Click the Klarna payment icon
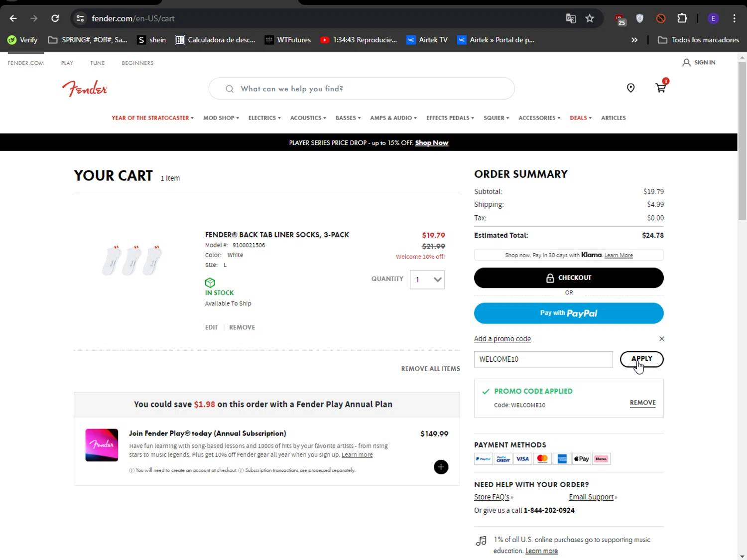The height and width of the screenshot is (560, 747). (601, 459)
